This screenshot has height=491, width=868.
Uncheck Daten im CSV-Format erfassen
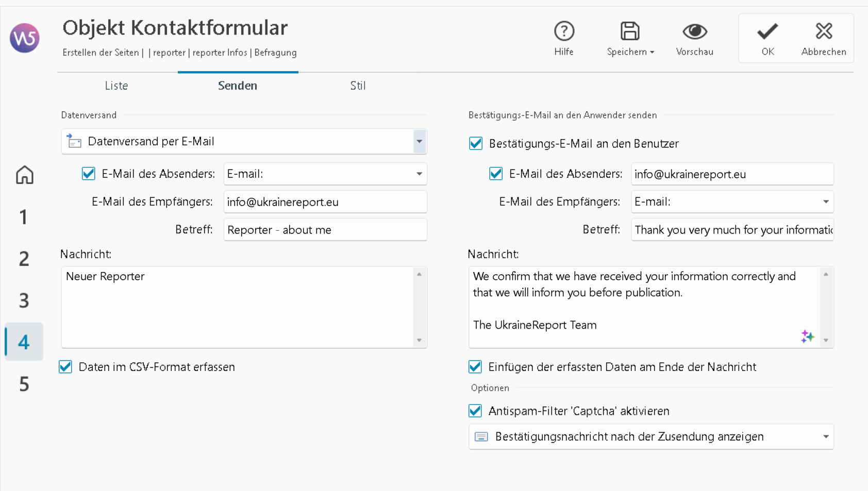pyautogui.click(x=65, y=367)
